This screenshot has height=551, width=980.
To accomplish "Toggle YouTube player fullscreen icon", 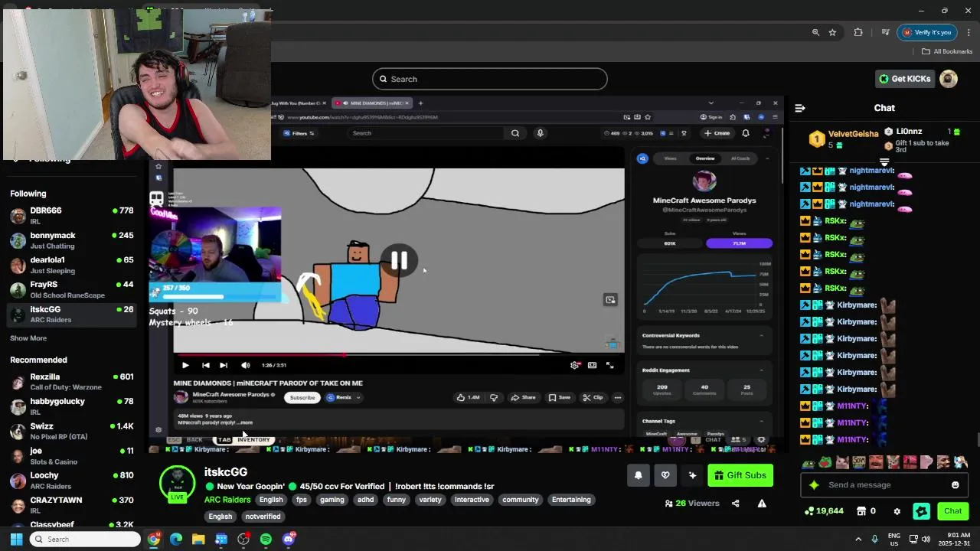I will (609, 365).
